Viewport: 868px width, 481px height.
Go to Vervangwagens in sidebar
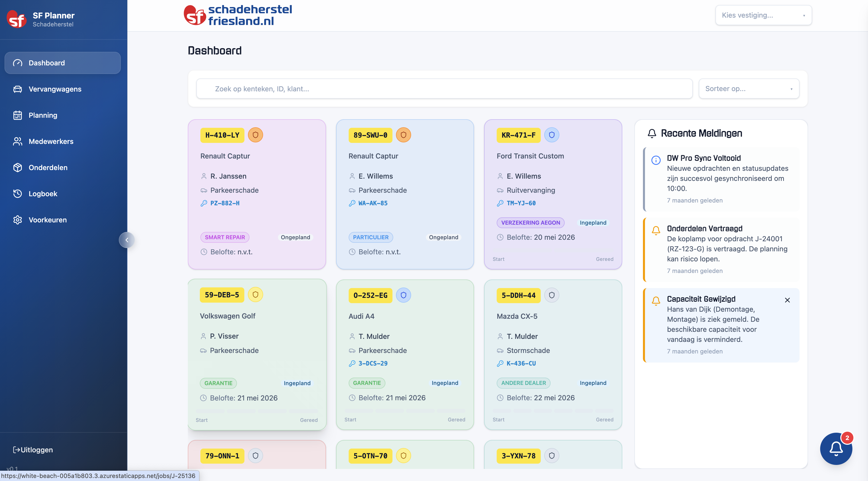coord(63,89)
